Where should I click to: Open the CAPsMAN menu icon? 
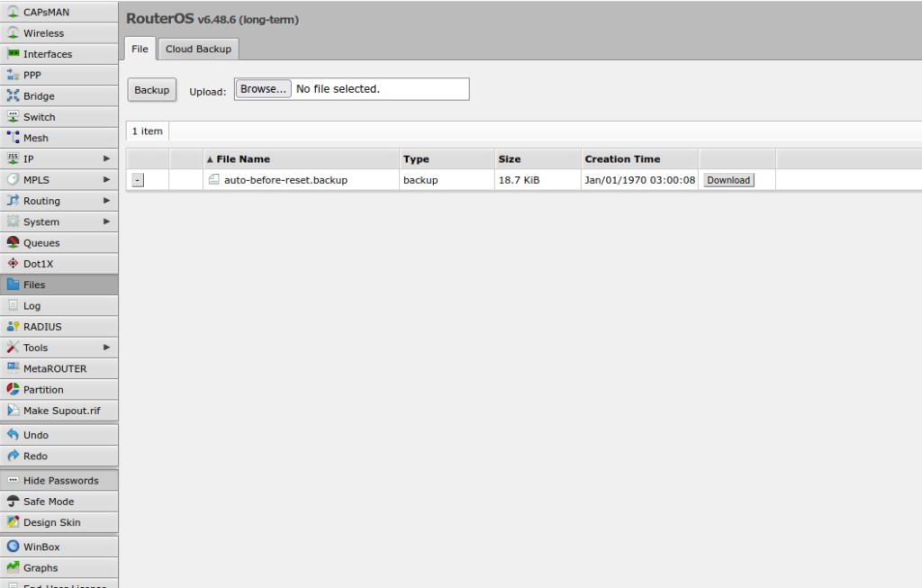tap(13, 12)
